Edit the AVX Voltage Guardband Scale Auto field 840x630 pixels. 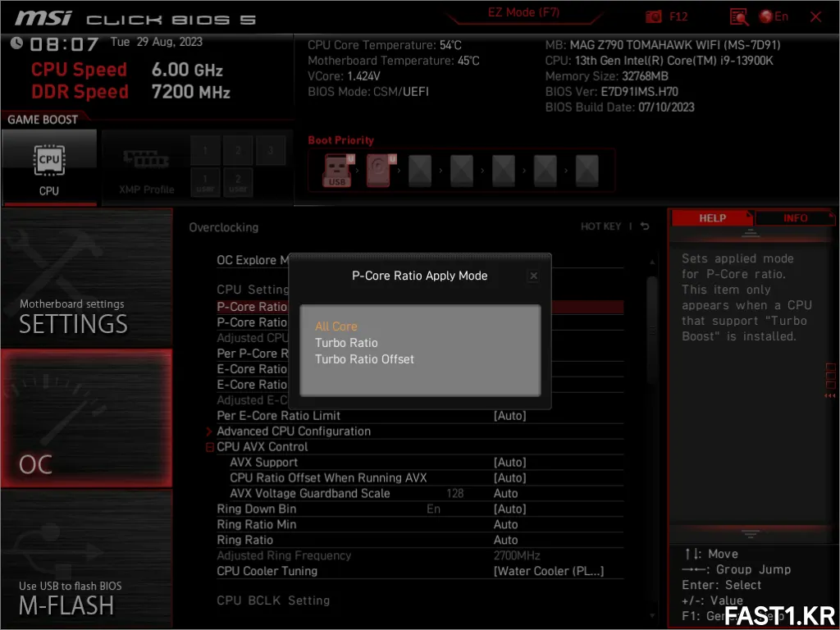(x=505, y=493)
